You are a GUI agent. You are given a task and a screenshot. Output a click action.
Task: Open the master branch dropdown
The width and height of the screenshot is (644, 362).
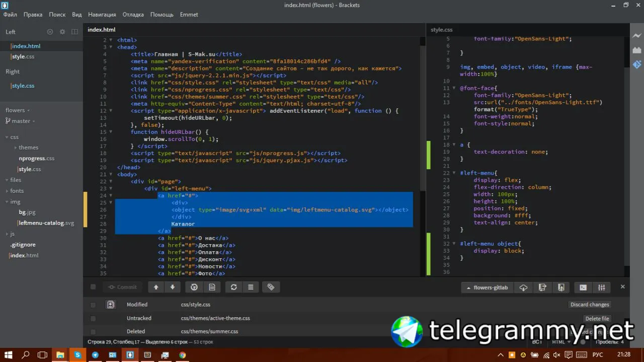20,121
